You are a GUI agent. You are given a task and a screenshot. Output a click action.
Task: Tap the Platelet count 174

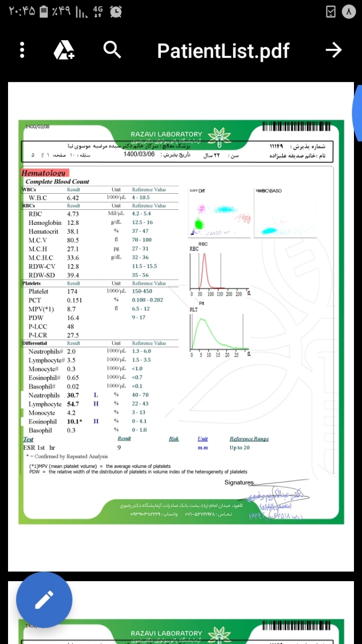pyautogui.click(x=72, y=291)
